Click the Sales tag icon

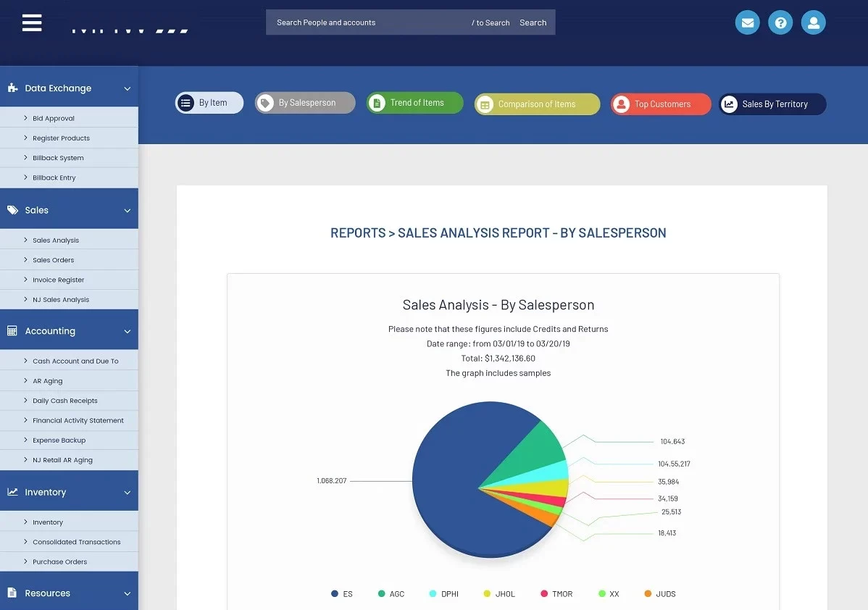tap(12, 210)
